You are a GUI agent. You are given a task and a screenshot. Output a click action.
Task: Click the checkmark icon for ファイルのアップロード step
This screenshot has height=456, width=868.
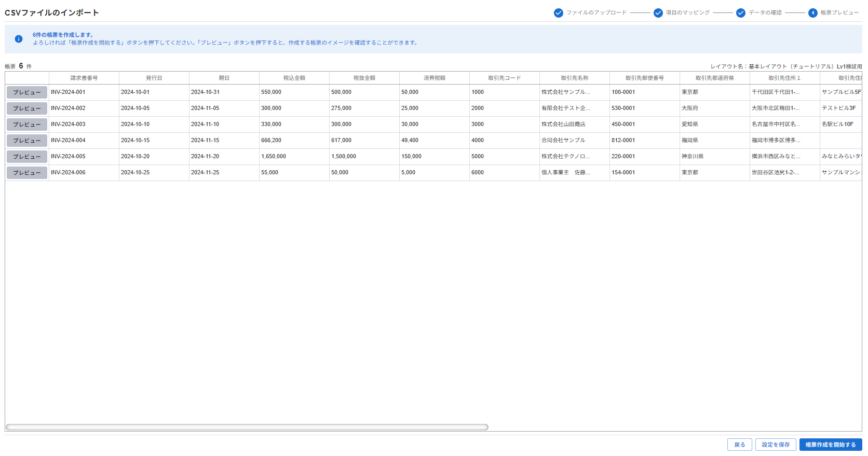pos(558,13)
